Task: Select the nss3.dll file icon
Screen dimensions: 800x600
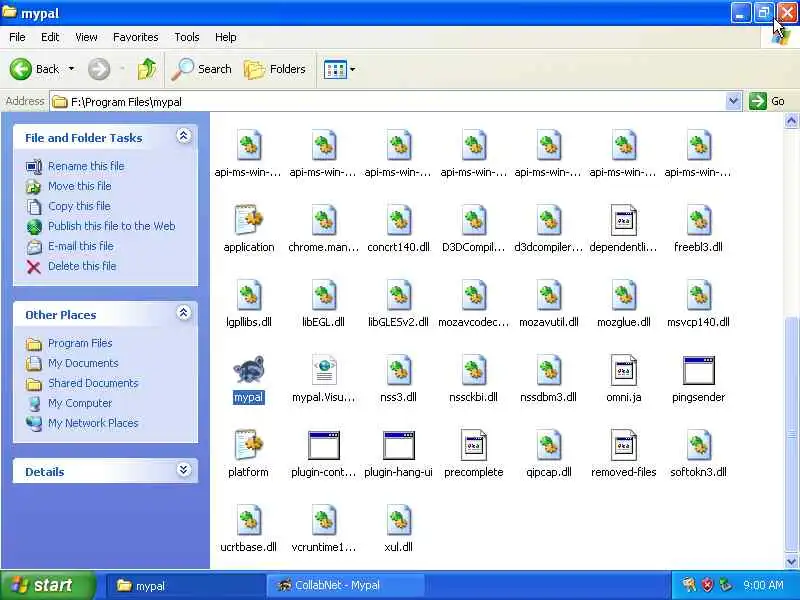Action: coord(398,370)
